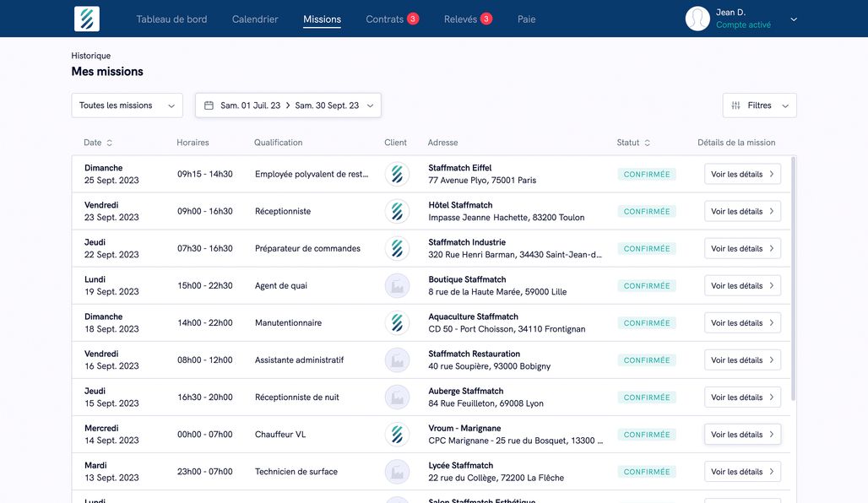Switch to the Relevés tab
Image resolution: width=868 pixels, height=503 pixels.
pos(461,19)
